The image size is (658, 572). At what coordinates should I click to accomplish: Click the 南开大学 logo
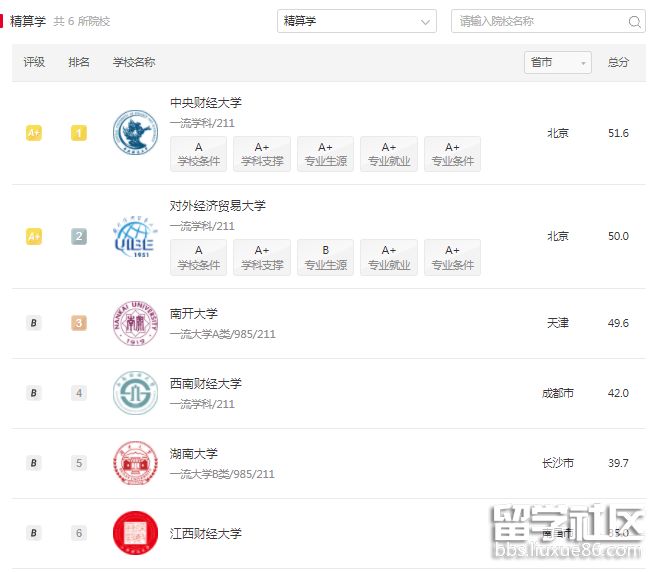pos(136,323)
